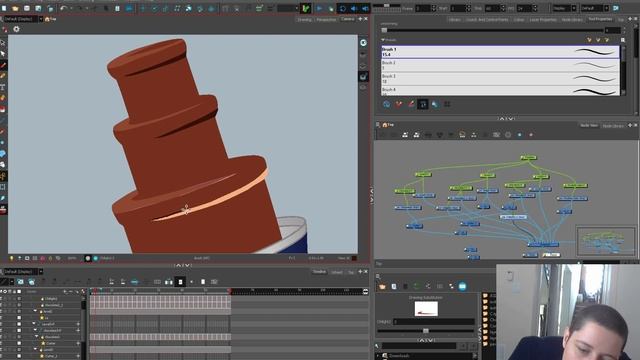Click the Frame number field in playback toolbar
The width and height of the screenshot is (640, 360).
(422, 8)
